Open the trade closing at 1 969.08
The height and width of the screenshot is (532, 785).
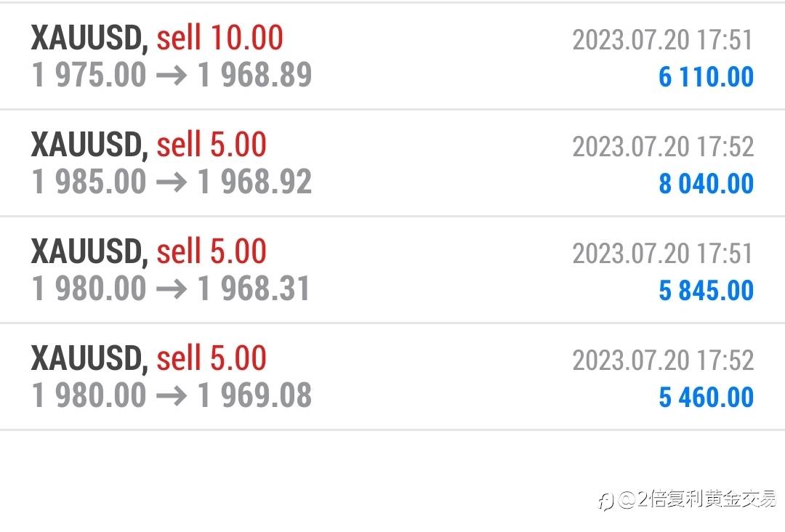(x=392, y=376)
